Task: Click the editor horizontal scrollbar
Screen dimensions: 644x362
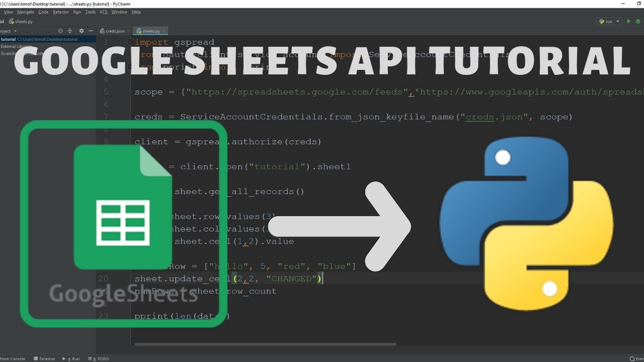Action: tap(266, 344)
